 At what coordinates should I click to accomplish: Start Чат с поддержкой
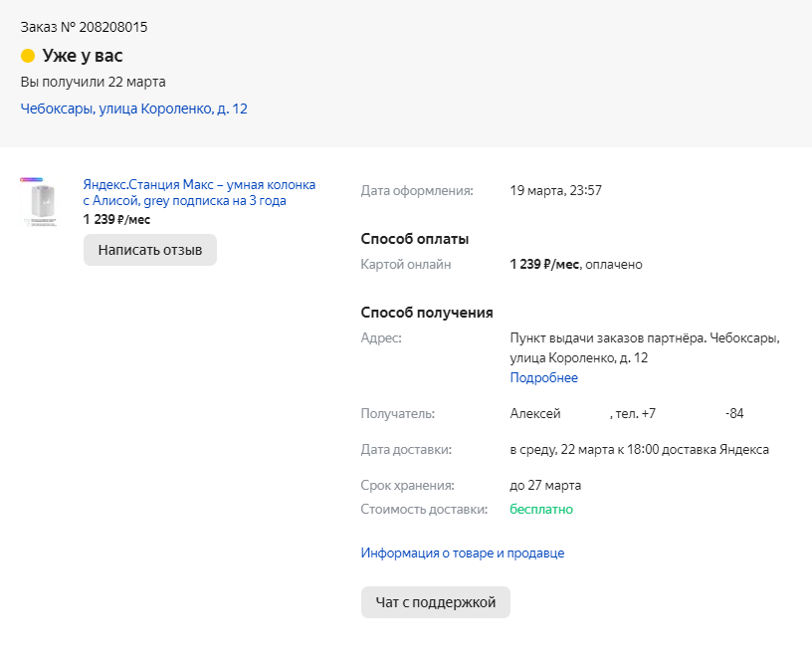click(x=436, y=602)
